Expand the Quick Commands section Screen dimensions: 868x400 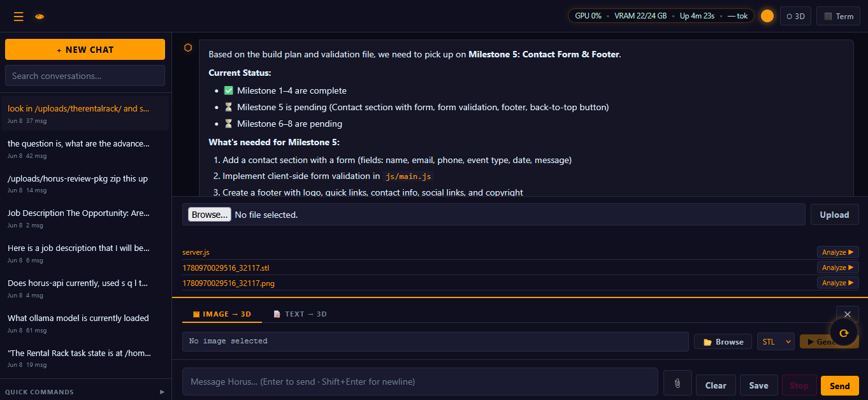85,392
